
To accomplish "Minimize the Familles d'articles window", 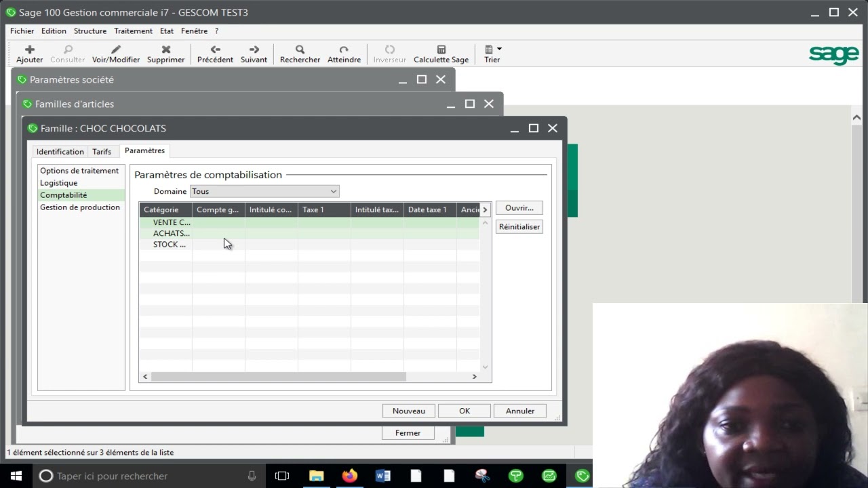I will coord(451,104).
